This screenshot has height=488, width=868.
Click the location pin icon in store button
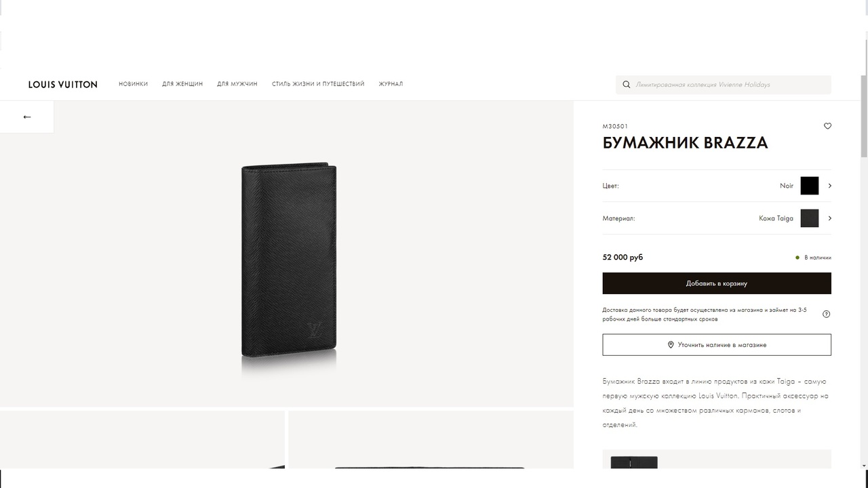point(671,345)
